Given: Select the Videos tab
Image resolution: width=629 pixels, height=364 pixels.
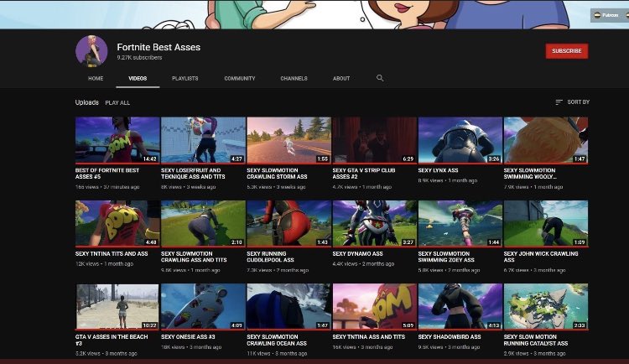Looking at the screenshot, I should 138,78.
